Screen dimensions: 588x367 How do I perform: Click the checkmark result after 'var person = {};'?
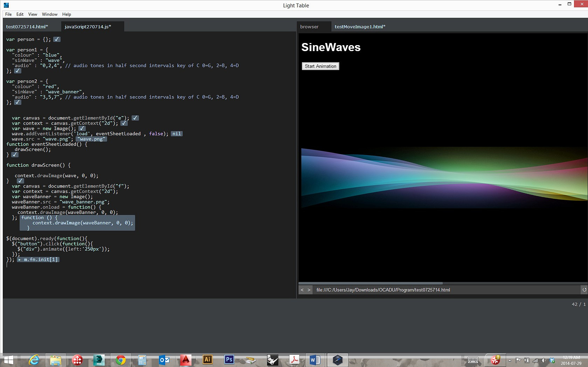[57, 39]
